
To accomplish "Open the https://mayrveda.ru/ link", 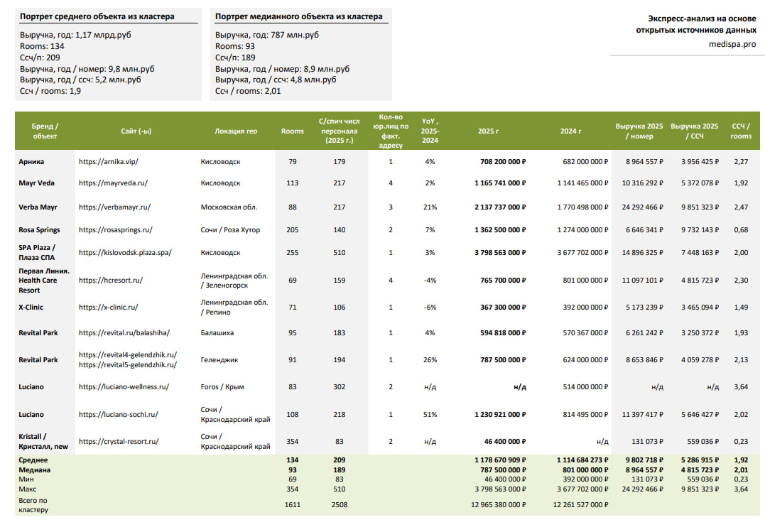I will tap(113, 183).
